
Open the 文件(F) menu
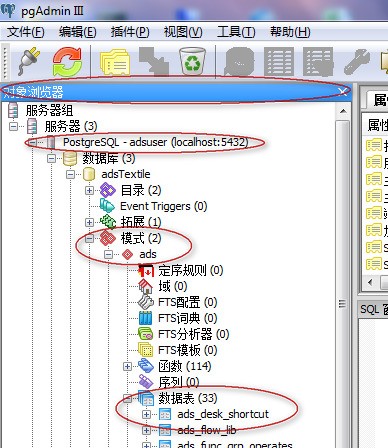tap(26, 32)
